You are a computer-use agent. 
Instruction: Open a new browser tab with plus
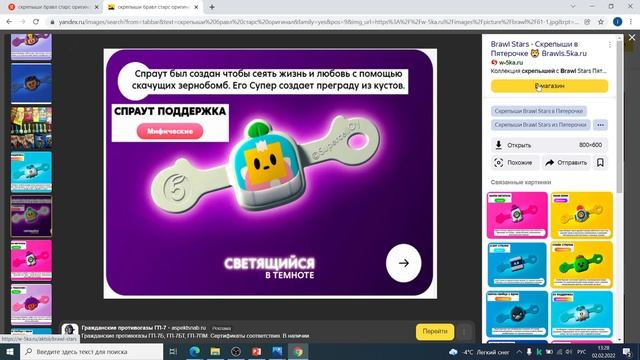pos(212,7)
